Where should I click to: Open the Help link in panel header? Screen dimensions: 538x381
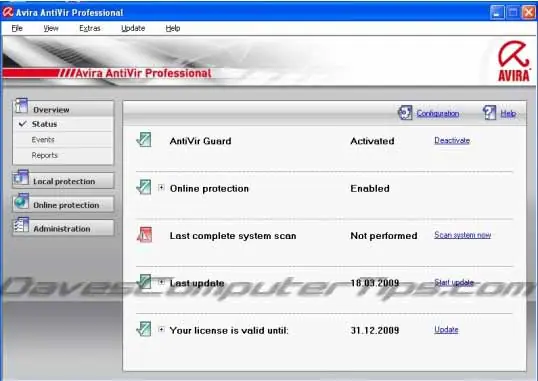point(508,114)
